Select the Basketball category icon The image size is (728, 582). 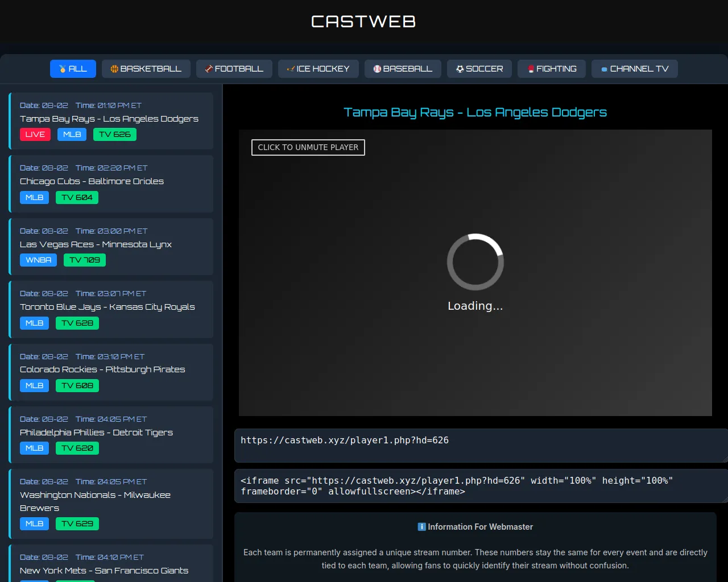114,69
